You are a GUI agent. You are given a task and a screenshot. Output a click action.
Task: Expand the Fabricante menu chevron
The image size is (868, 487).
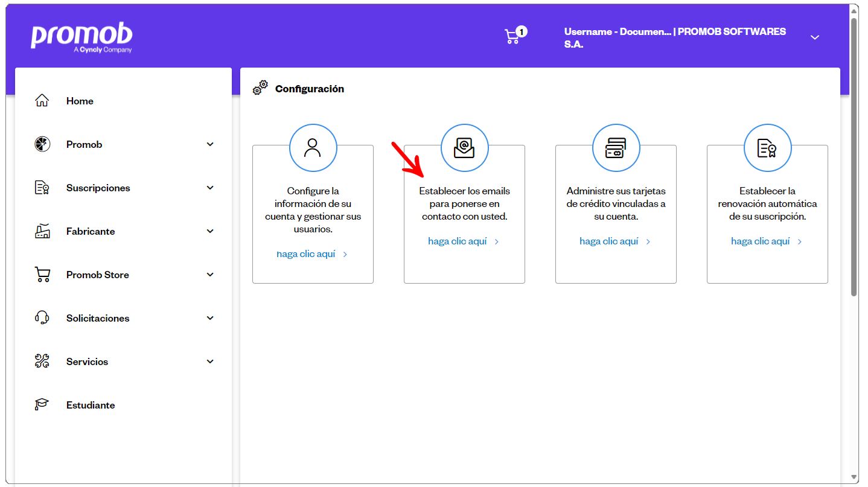click(210, 231)
